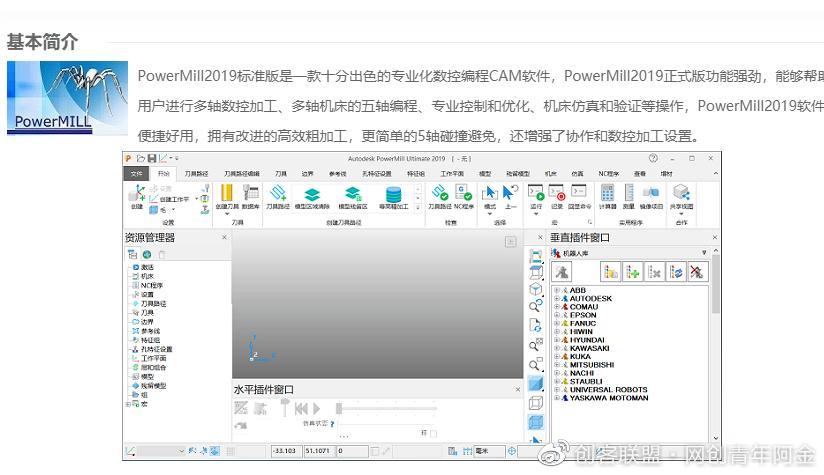
Task: Click the 刀具路径 create toolpath icon
Action: (278, 197)
